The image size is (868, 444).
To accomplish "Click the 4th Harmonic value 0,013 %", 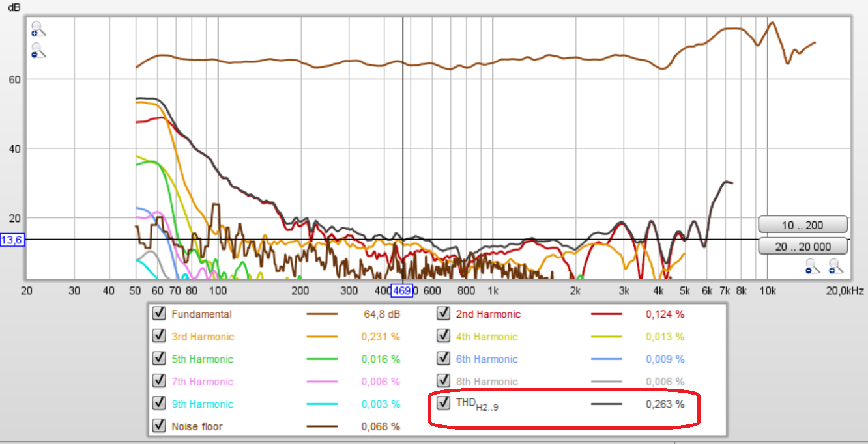I will 665,337.
